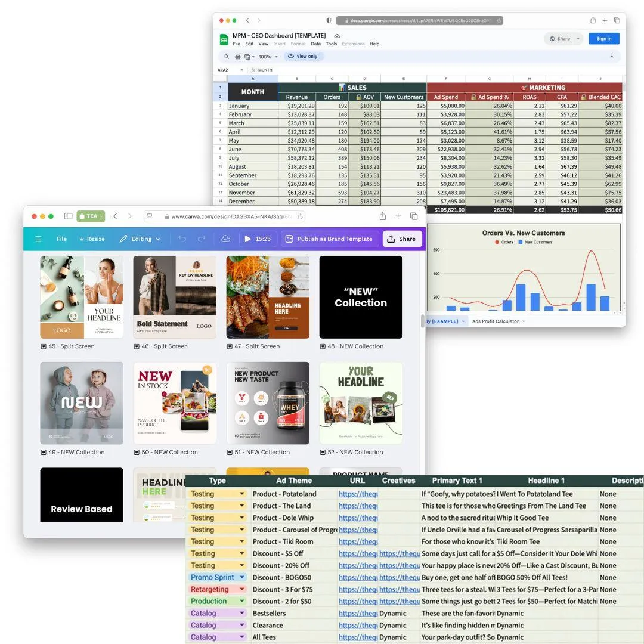
Task: Open the TEA tab group dropdown
Action: point(91,216)
